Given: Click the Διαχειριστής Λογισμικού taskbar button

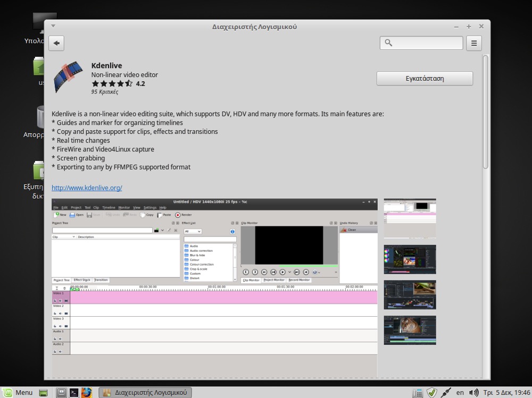Looking at the screenshot, I should [145, 393].
